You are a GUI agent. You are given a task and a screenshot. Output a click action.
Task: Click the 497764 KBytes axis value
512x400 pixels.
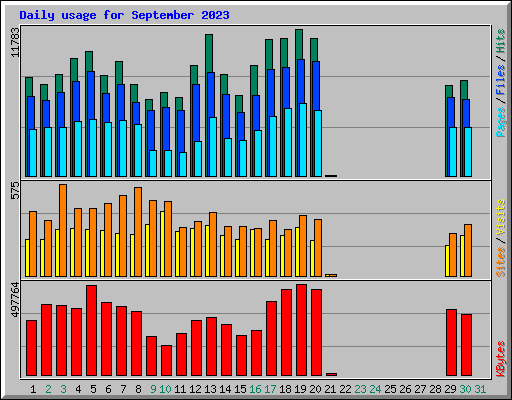pos(15,299)
